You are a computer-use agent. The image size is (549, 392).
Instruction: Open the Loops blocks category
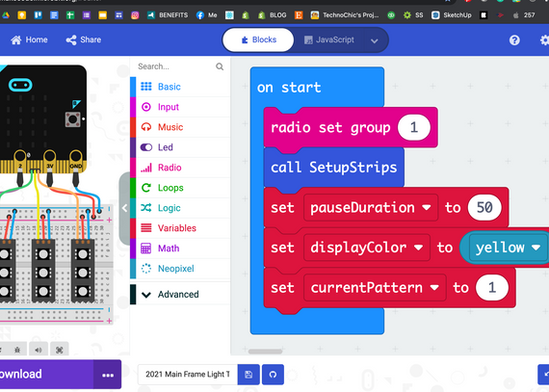click(180, 188)
